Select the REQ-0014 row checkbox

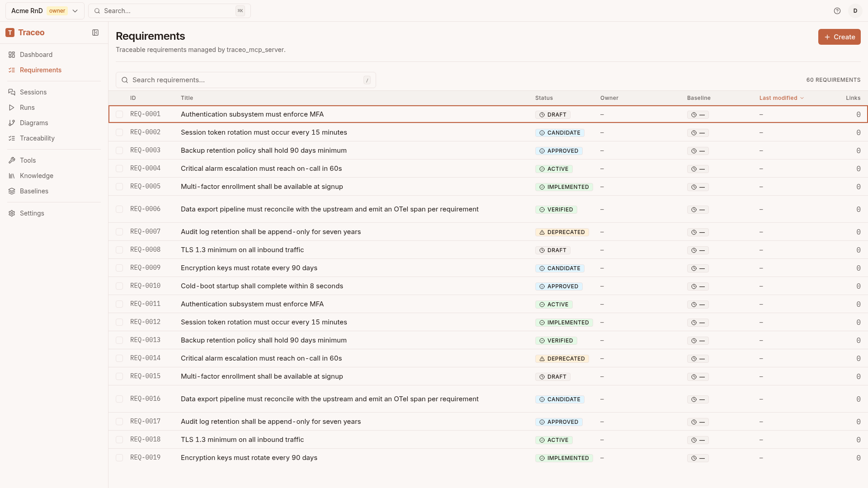click(x=119, y=358)
